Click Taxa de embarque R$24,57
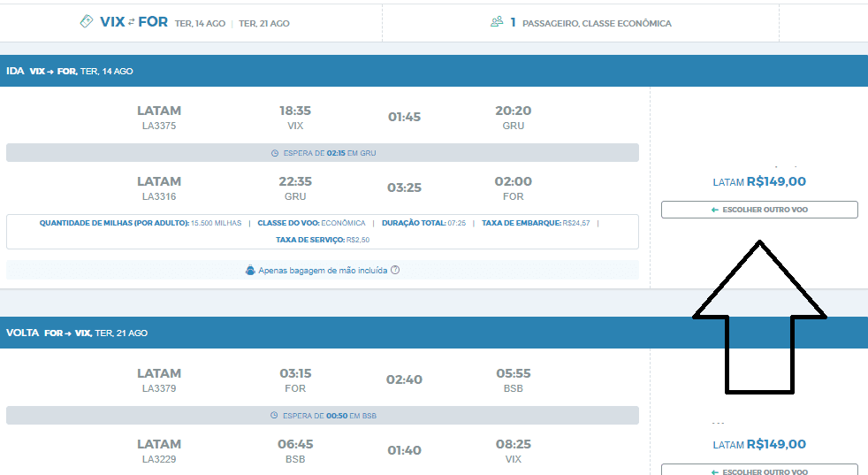 [x=536, y=224]
